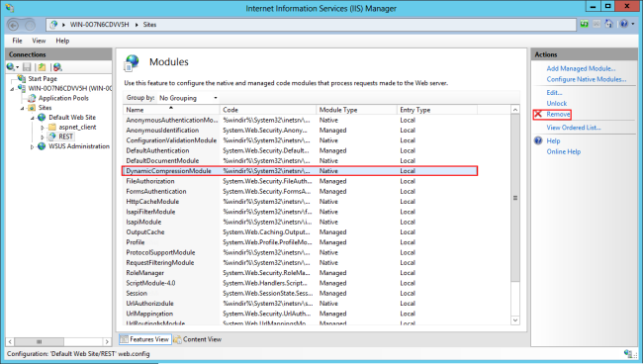Click the IIS Manager title bar icon
Viewport: 643px width, 364px height.
point(10,8)
